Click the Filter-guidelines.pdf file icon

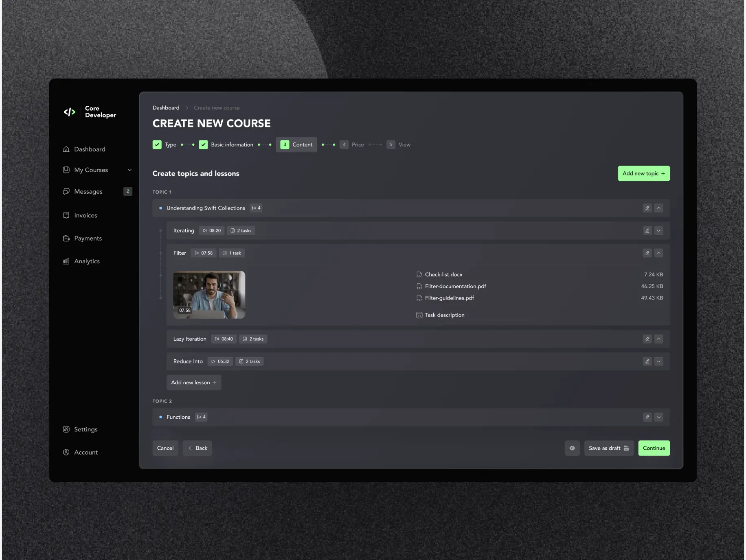[419, 298]
